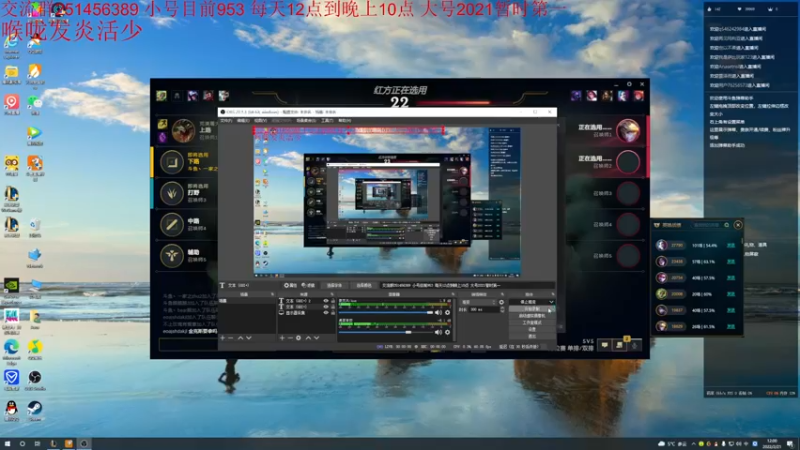Move source up in sources list
The image size is (800, 450).
[x=308, y=338]
